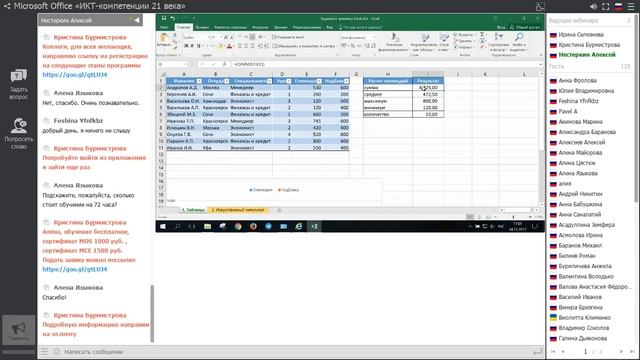
Task: Click the send message enter icon
Action: [x=538, y=351]
